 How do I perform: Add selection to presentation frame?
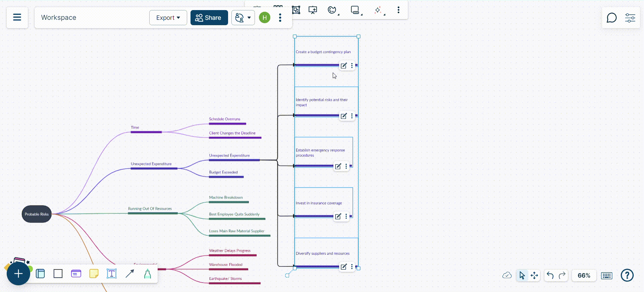[313, 10]
